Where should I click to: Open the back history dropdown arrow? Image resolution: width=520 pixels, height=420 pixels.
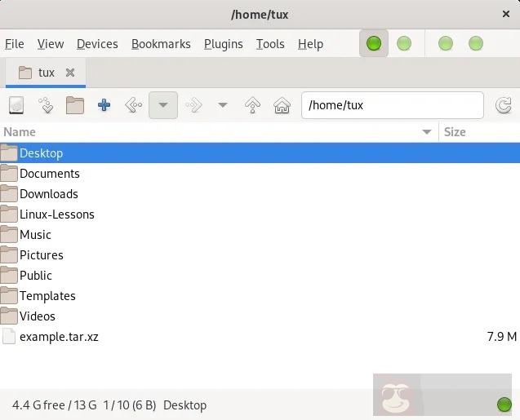[163, 105]
